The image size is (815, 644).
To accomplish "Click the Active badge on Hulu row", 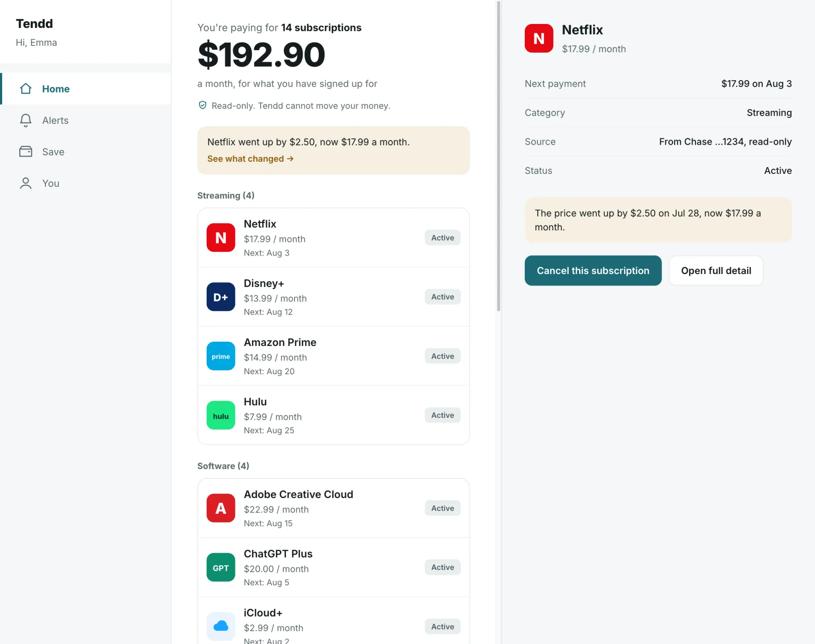I will point(443,415).
